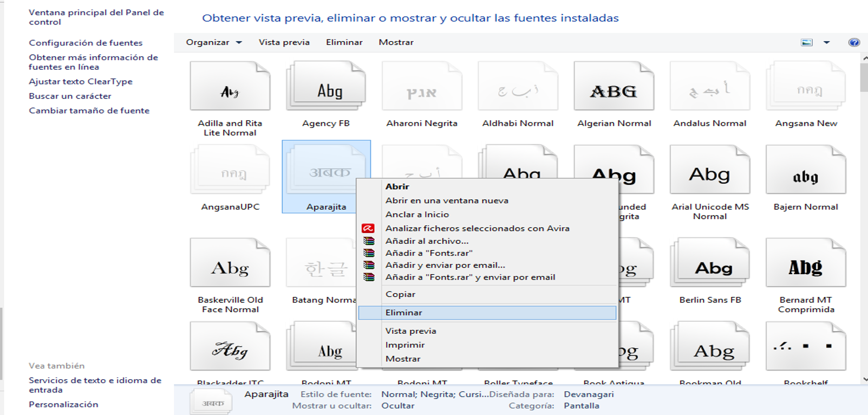This screenshot has height=415, width=868.
Task: Open the view options dropdown arrow
Action: [x=826, y=42]
